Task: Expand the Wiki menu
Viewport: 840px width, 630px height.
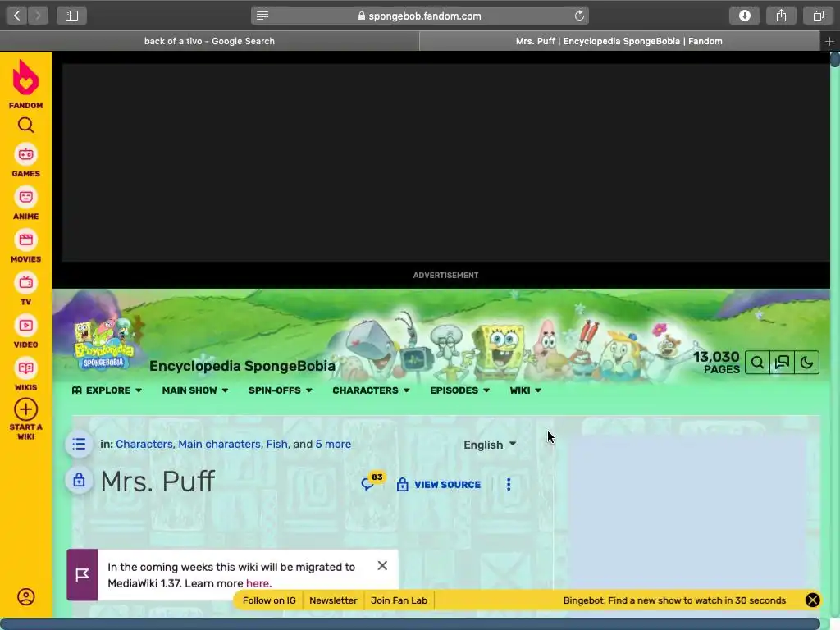Action: click(525, 390)
